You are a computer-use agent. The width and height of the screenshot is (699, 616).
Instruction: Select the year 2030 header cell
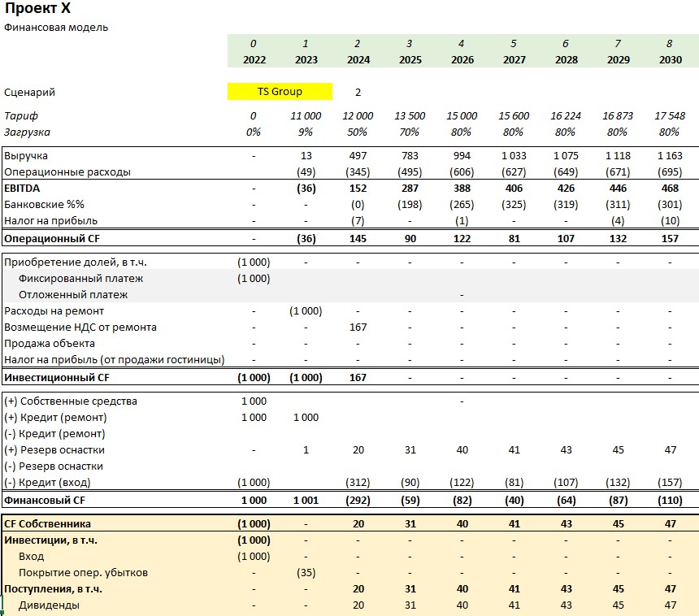(x=671, y=59)
